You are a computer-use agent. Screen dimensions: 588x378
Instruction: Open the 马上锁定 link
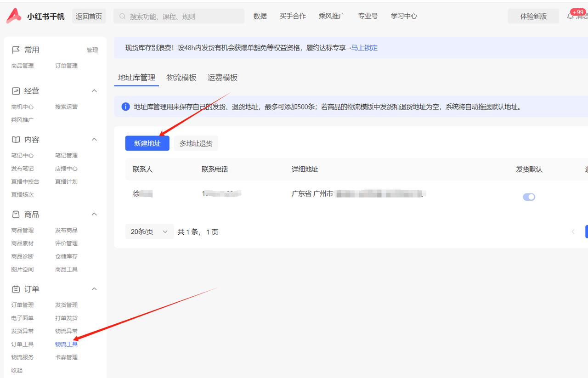coord(365,48)
